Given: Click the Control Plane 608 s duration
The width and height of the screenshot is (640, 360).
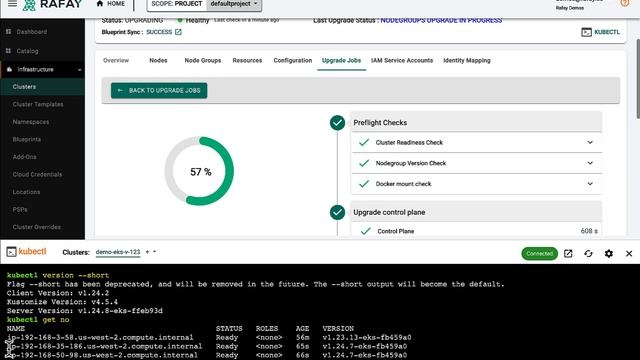Looking at the screenshot, I should tap(589, 231).
